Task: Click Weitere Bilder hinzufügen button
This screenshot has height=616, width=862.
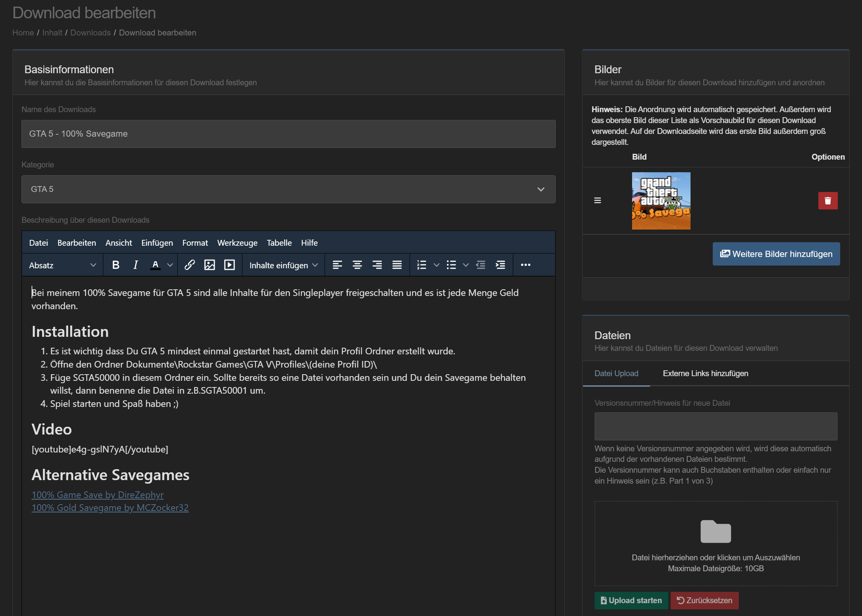Action: coord(776,254)
